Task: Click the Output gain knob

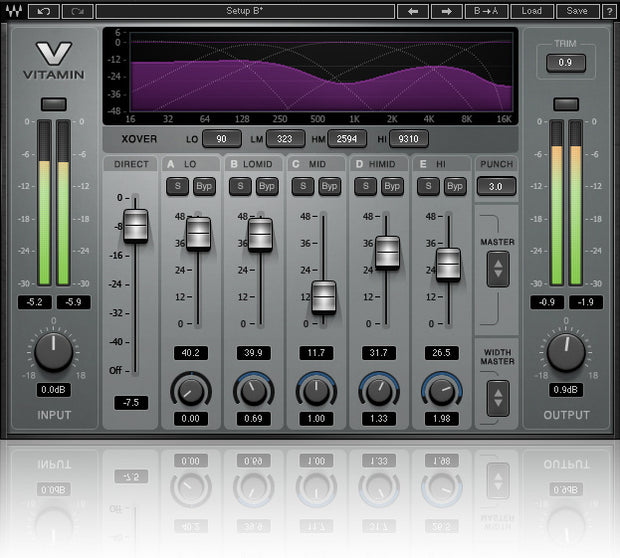Action: (x=566, y=352)
